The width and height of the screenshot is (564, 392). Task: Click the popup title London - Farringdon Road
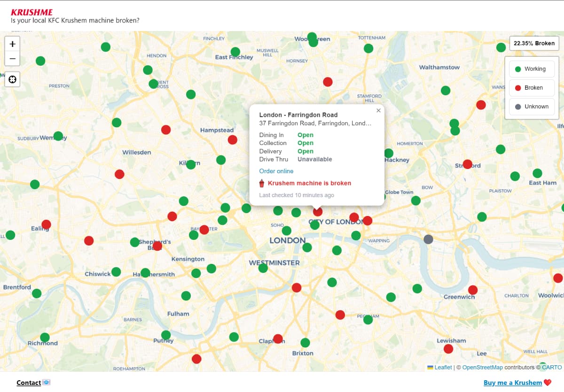pyautogui.click(x=298, y=115)
